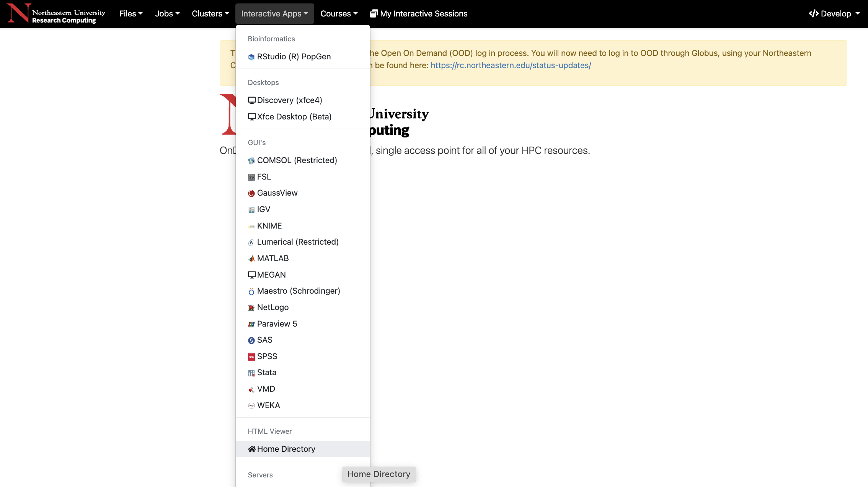The image size is (868, 487).
Task: Click the VMD app icon
Action: point(251,389)
